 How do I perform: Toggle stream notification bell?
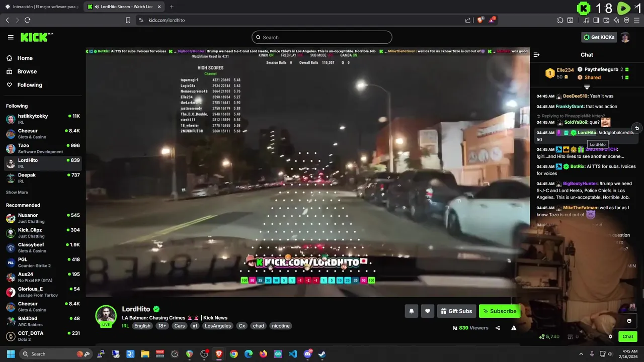[411, 311]
